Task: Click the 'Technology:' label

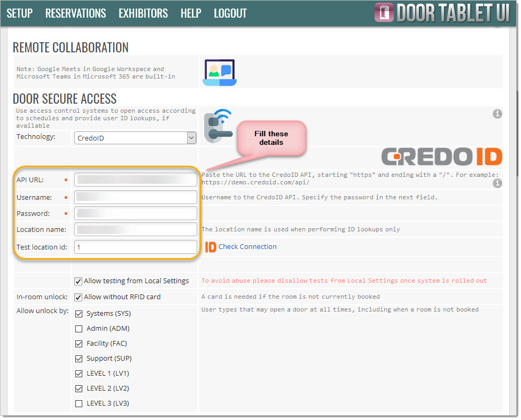Action: (x=36, y=137)
